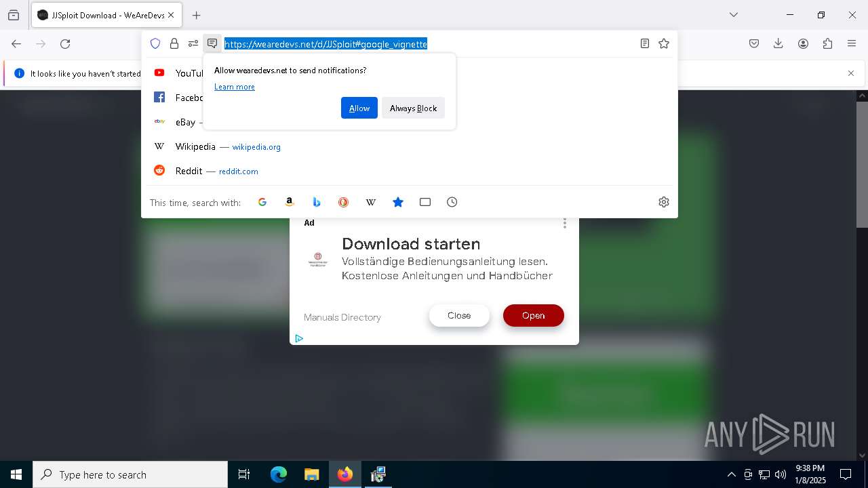Open a new tab with plus button
The image size is (868, 488).
coord(196,15)
